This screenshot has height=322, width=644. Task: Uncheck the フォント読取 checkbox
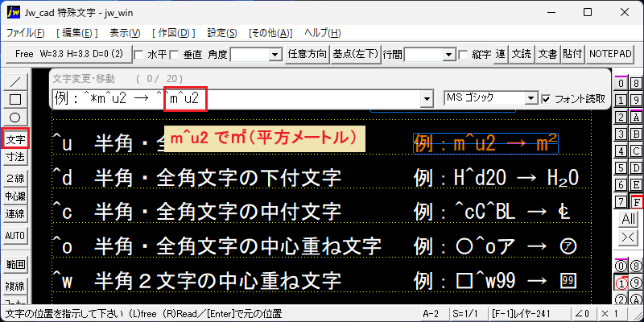(546, 98)
